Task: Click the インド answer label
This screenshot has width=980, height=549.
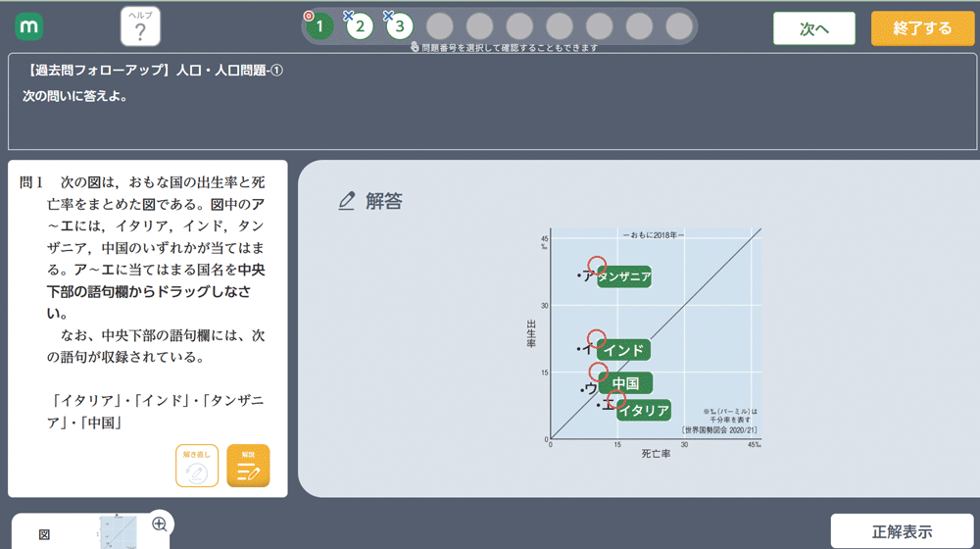Action: [623, 350]
